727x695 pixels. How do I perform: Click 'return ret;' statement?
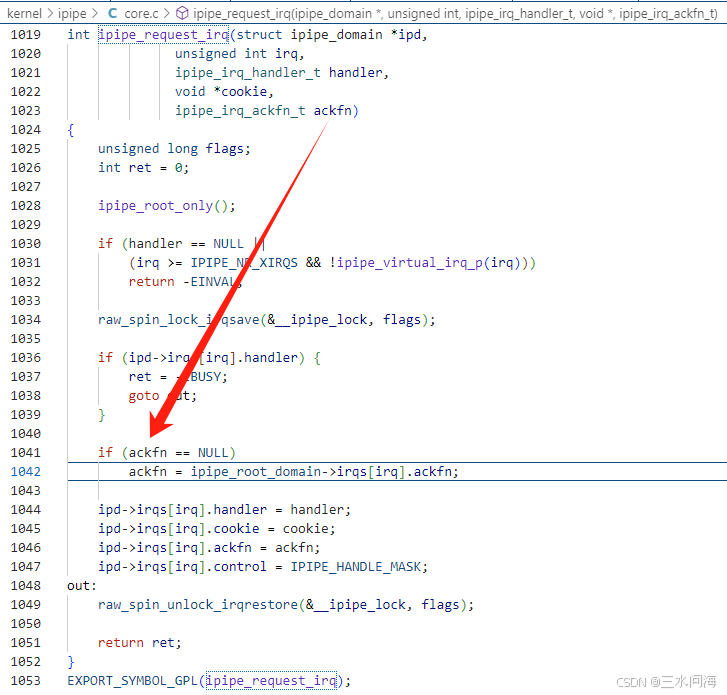click(140, 643)
